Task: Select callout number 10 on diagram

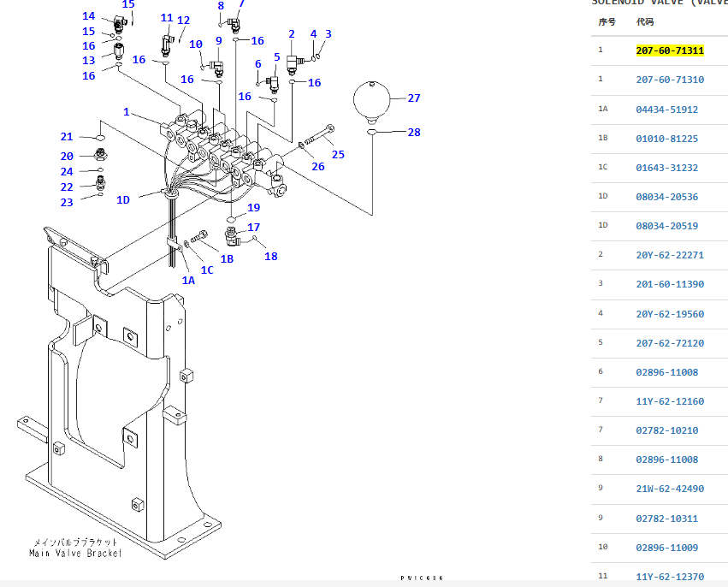Action: (x=196, y=44)
